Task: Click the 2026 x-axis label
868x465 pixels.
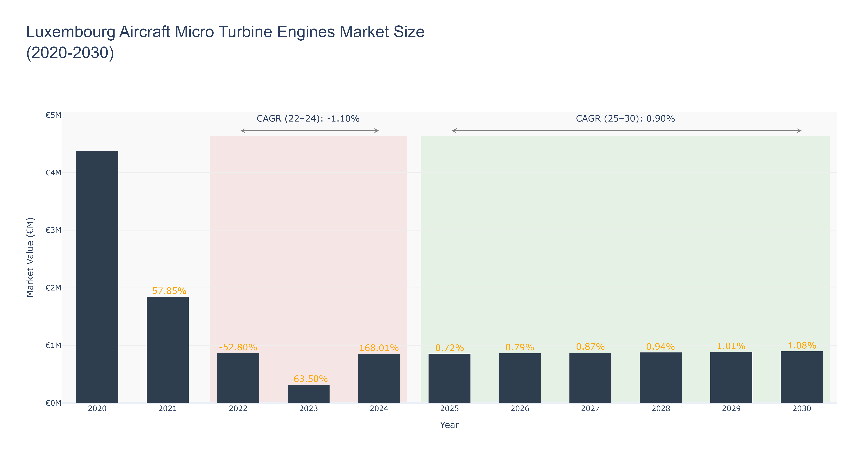Action: coord(520,408)
